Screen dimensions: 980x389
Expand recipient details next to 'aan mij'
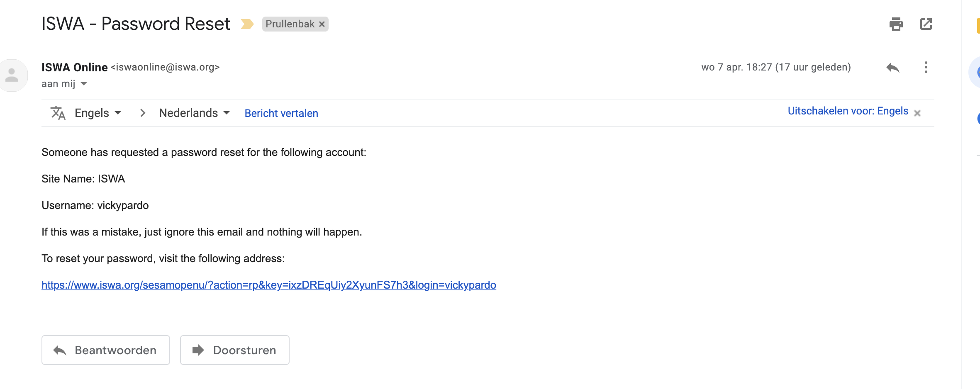(84, 84)
